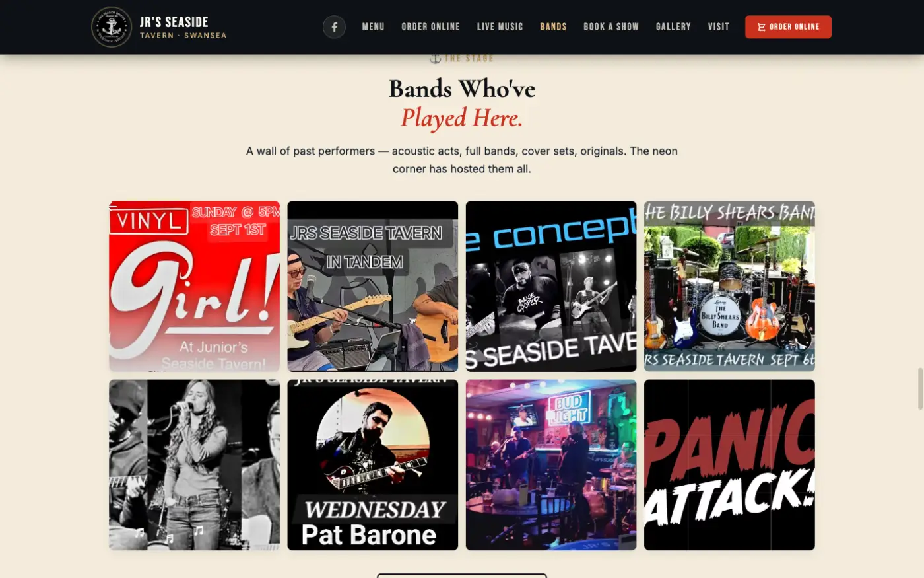Open the Visit nav link
The width and height of the screenshot is (924, 578).
tap(718, 27)
